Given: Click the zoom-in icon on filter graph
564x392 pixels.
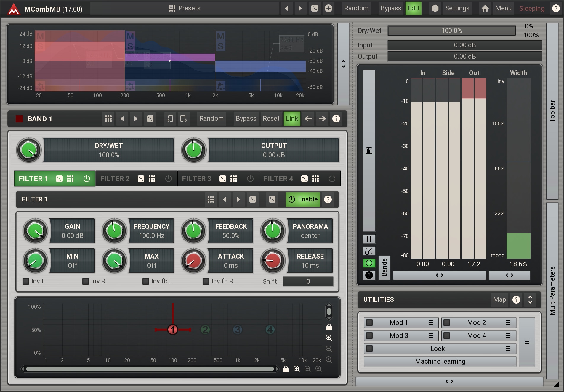Looking at the screenshot, I should [329, 338].
